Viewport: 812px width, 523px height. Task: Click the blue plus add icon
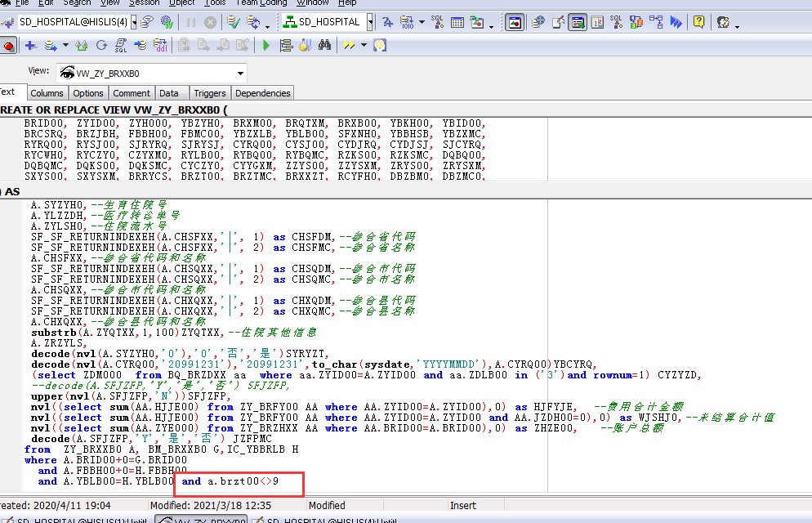pyautogui.click(x=30, y=46)
